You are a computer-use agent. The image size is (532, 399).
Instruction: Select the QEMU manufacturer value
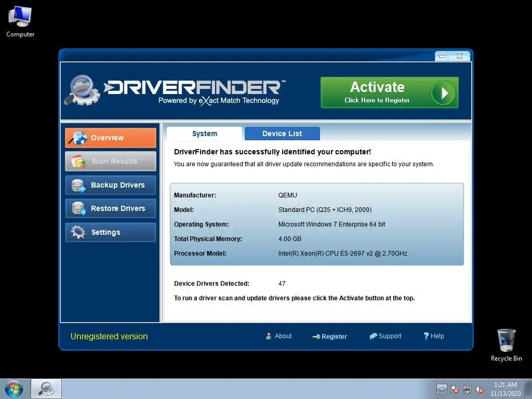(287, 195)
